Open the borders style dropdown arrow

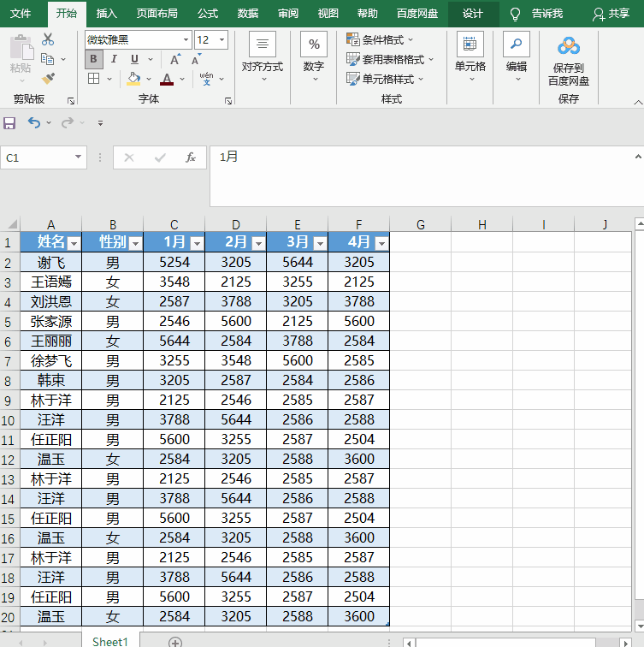coord(109,79)
